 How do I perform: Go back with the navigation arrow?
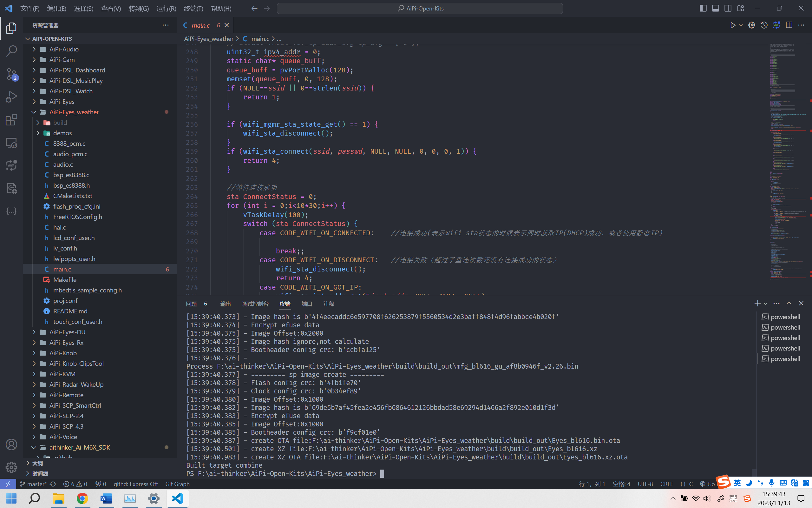(x=254, y=8)
